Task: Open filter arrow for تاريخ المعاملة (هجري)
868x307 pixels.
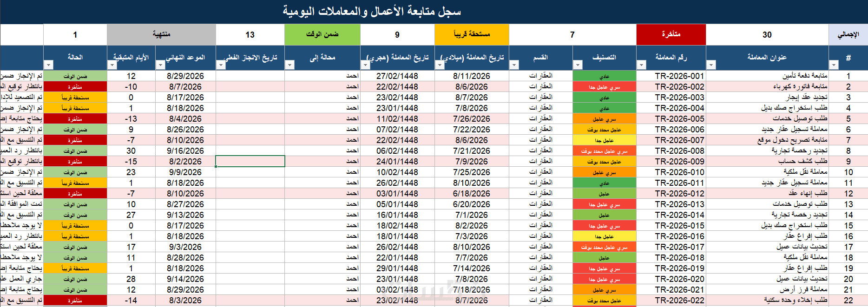Action: pos(366,65)
